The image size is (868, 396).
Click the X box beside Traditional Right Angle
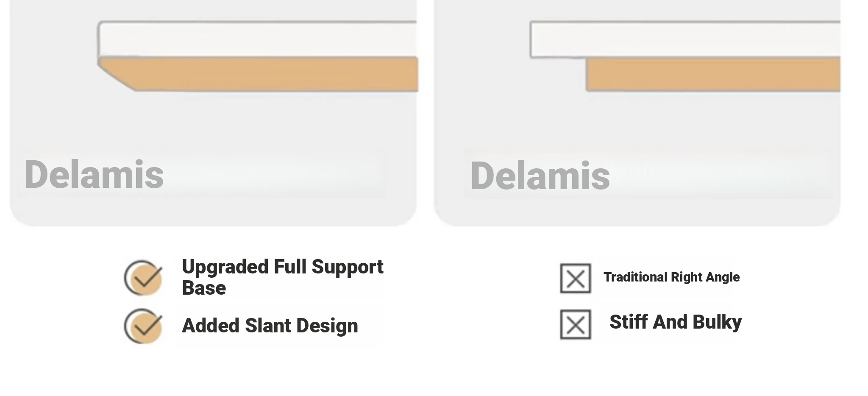[x=575, y=279]
